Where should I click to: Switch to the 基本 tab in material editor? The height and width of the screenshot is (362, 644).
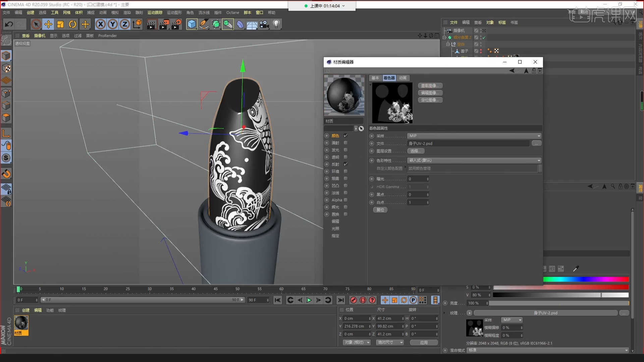375,78
